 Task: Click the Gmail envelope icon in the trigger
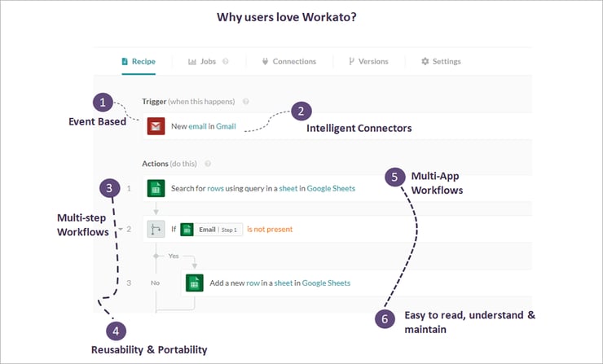(156, 126)
